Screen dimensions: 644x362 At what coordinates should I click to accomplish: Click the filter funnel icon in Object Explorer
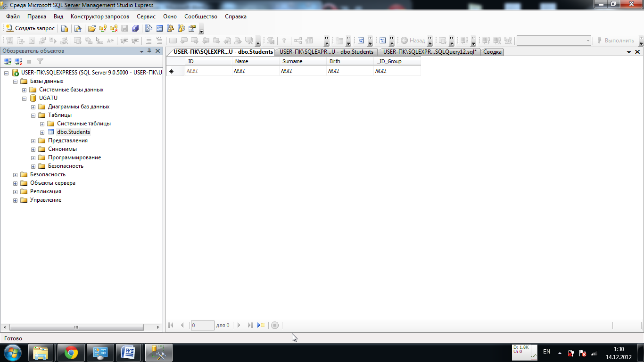pos(40,61)
